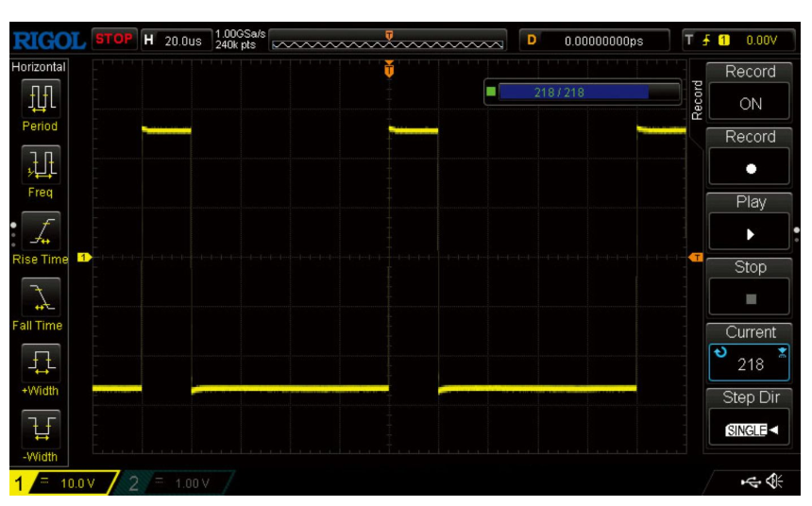Click the USB connection status icon

point(751,482)
